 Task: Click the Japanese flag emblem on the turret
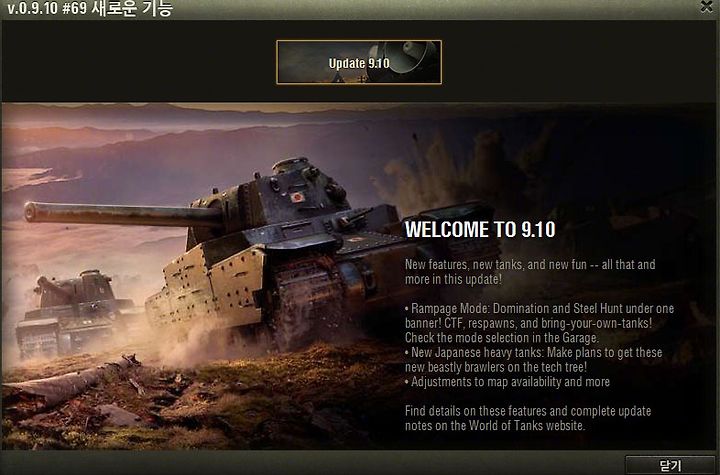click(x=297, y=198)
